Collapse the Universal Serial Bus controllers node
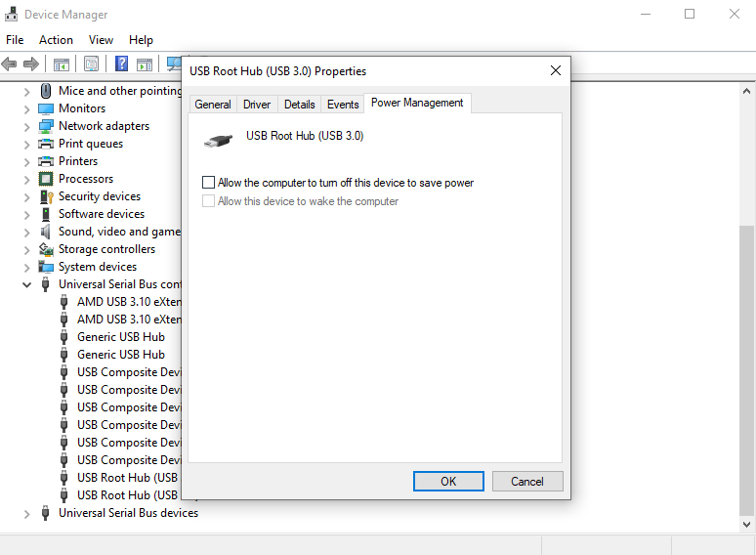 coord(27,285)
